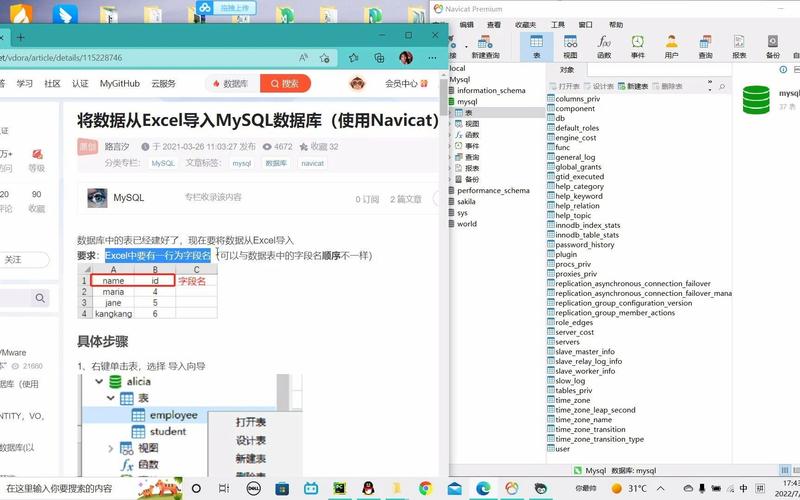Click the read aloud icon in the Edge address bar

coord(304,58)
